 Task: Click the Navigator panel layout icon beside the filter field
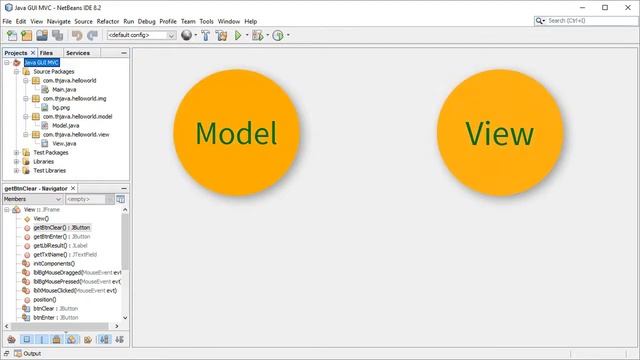click(x=120, y=199)
